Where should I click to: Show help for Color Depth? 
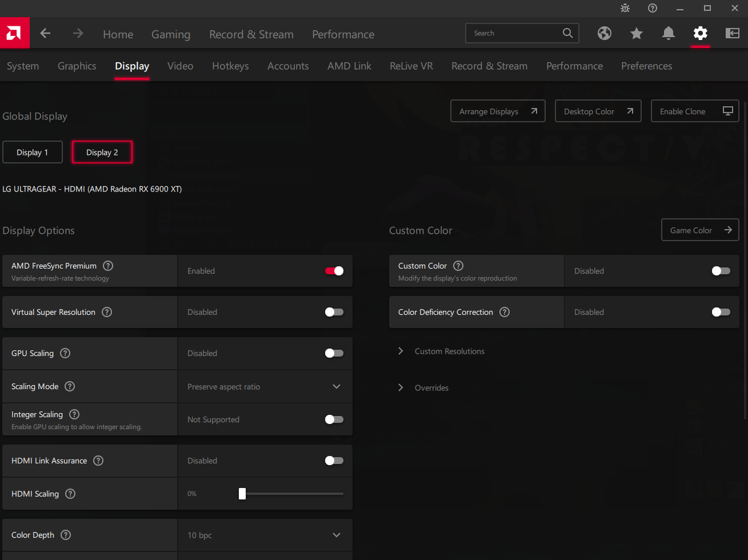click(66, 535)
